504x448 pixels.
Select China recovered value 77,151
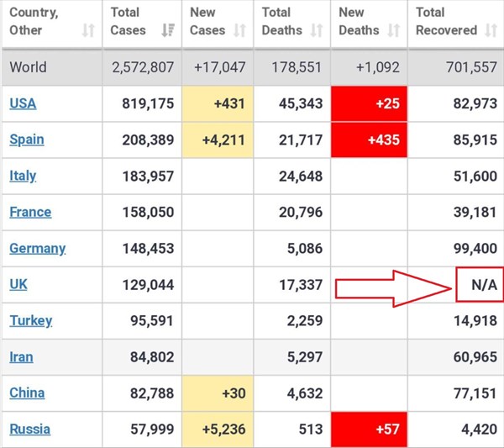pyautogui.click(x=475, y=393)
